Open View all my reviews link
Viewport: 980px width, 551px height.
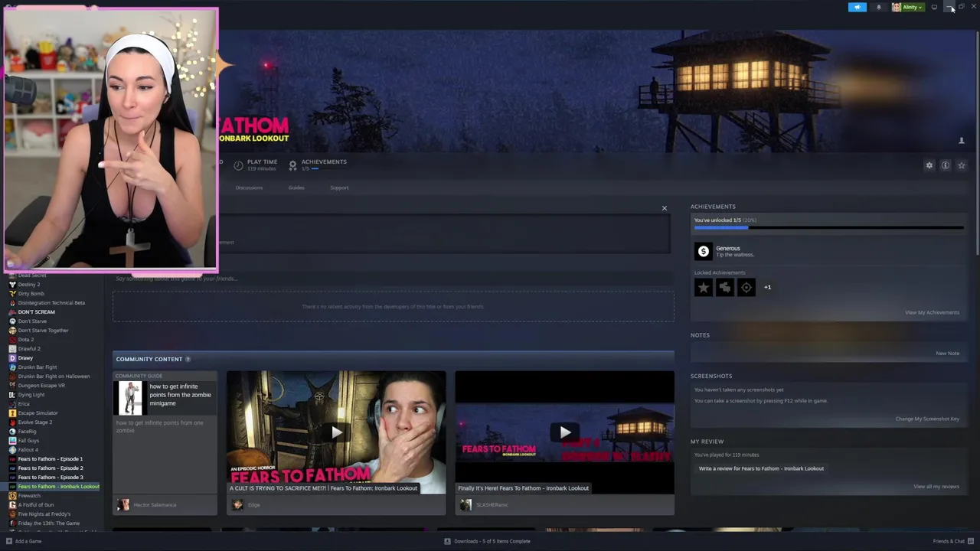936,487
